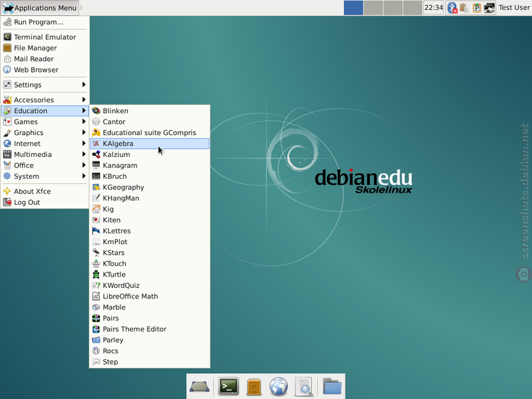Click the Kanagram icon
The height and width of the screenshot is (399, 532).
(x=96, y=165)
